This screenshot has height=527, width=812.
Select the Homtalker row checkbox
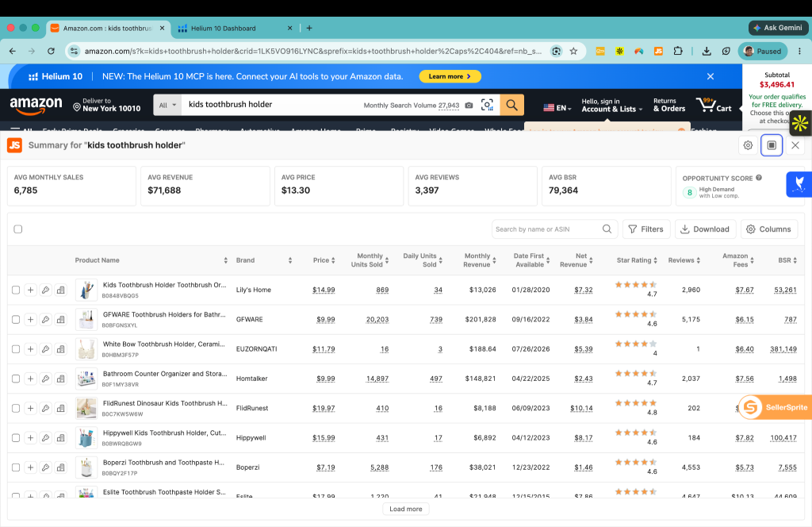(x=16, y=379)
